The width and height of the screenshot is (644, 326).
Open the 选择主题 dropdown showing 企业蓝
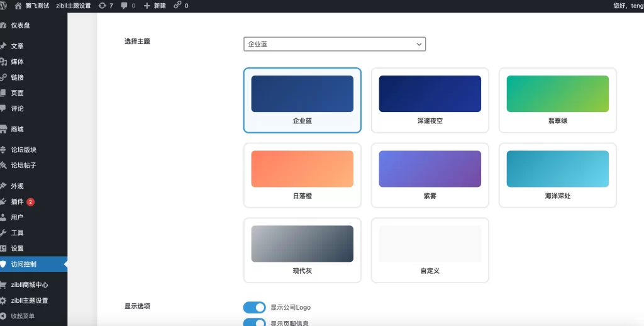point(335,44)
